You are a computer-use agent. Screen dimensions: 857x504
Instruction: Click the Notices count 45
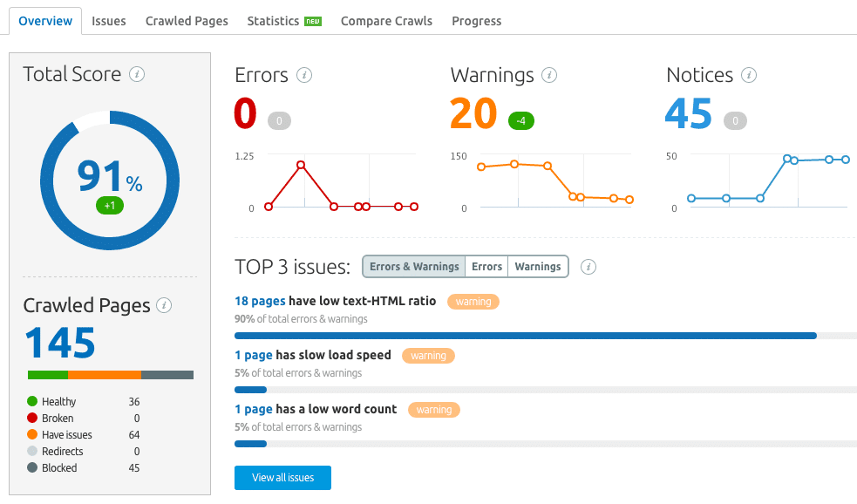click(x=688, y=113)
